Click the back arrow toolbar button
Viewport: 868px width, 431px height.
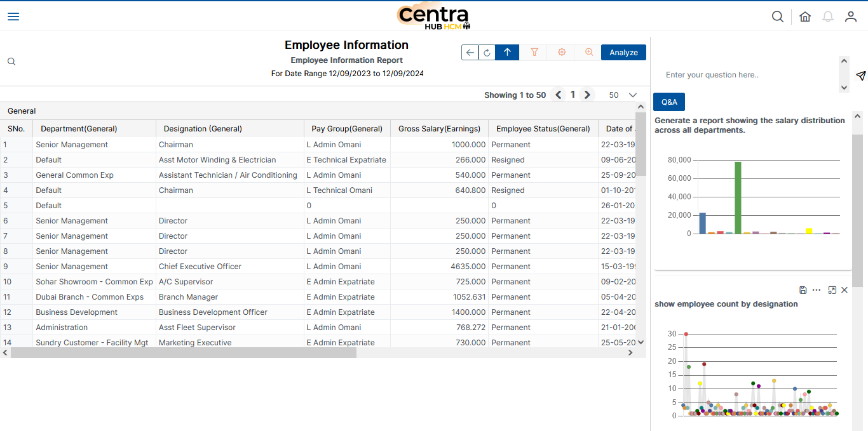pos(470,53)
